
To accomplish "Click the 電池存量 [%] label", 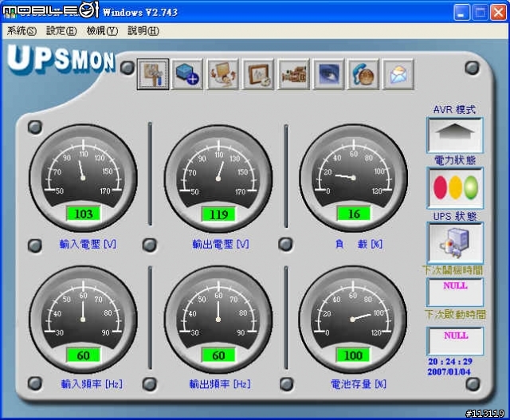I will pos(359,384).
